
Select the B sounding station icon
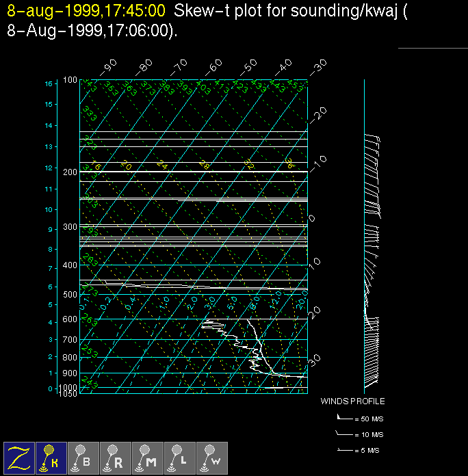point(84,457)
